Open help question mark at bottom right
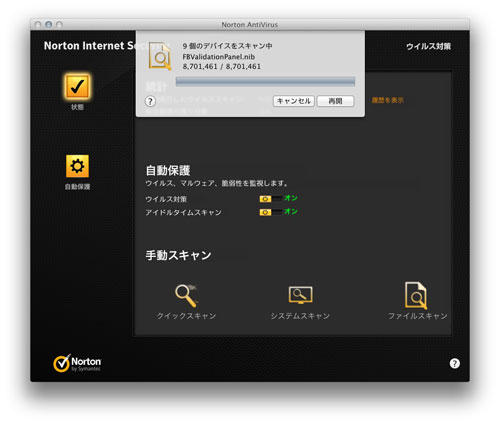Image resolution: width=500 pixels, height=424 pixels. pyautogui.click(x=455, y=363)
